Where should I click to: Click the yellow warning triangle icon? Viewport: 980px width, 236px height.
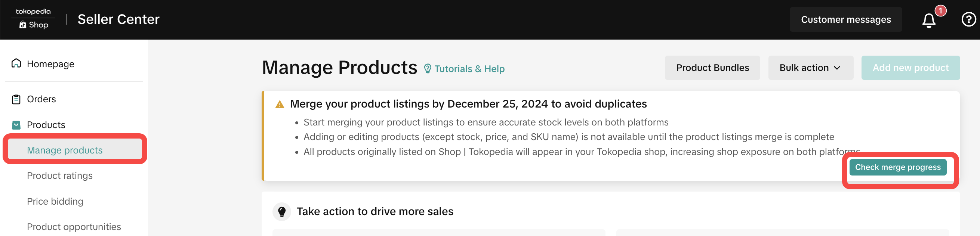click(x=280, y=104)
